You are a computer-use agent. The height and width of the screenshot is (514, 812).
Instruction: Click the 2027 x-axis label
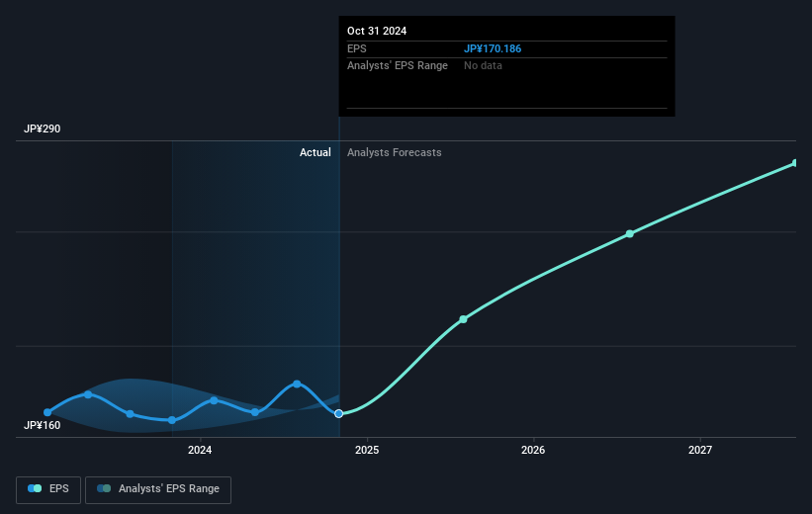pos(700,450)
